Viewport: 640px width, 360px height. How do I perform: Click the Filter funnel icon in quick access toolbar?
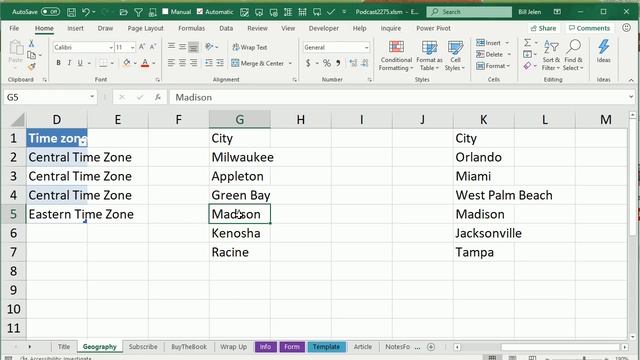pyautogui.click(x=138, y=12)
